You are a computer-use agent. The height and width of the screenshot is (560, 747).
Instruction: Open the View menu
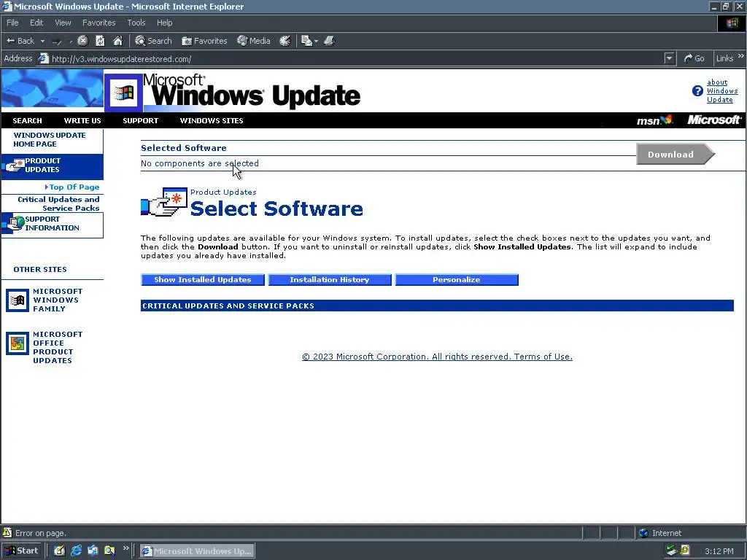[x=63, y=23]
